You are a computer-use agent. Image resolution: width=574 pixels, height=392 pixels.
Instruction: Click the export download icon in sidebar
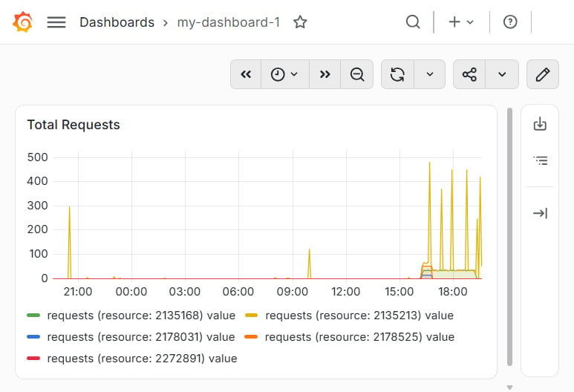click(x=540, y=124)
